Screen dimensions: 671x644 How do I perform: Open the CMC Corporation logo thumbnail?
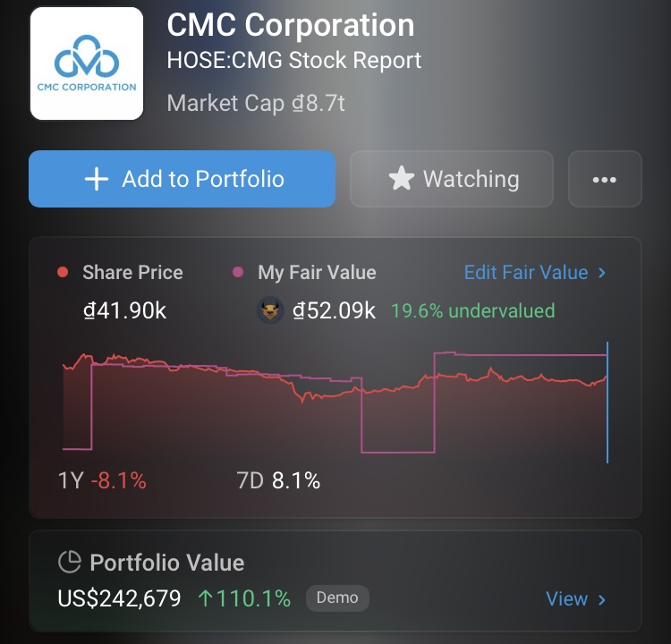coord(87,64)
